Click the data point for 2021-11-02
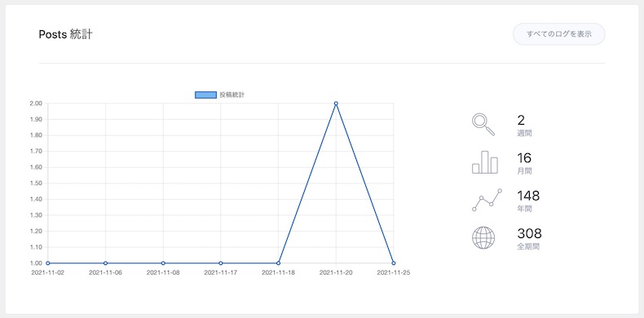644x318 pixels. (x=48, y=263)
